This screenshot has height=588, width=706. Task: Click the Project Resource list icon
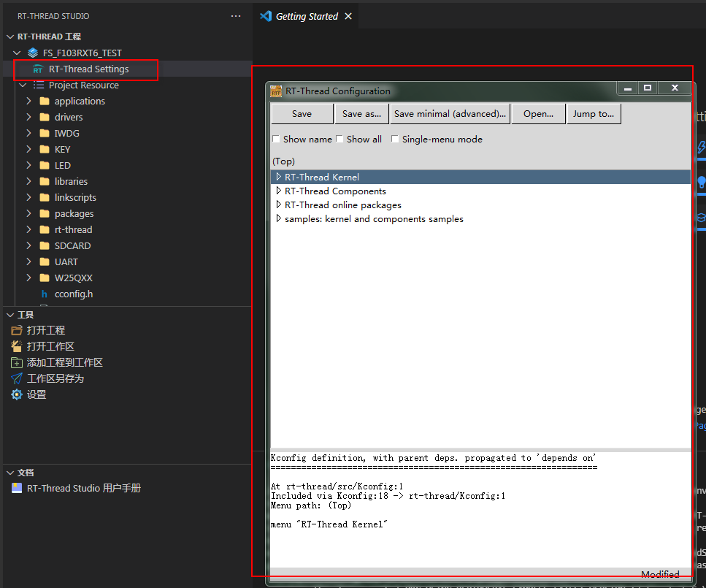click(39, 85)
